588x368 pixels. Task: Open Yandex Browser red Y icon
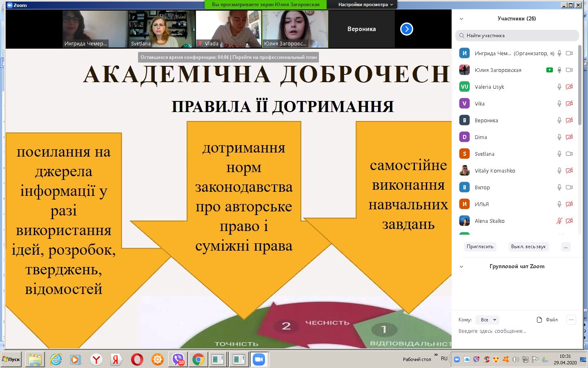[96, 359]
